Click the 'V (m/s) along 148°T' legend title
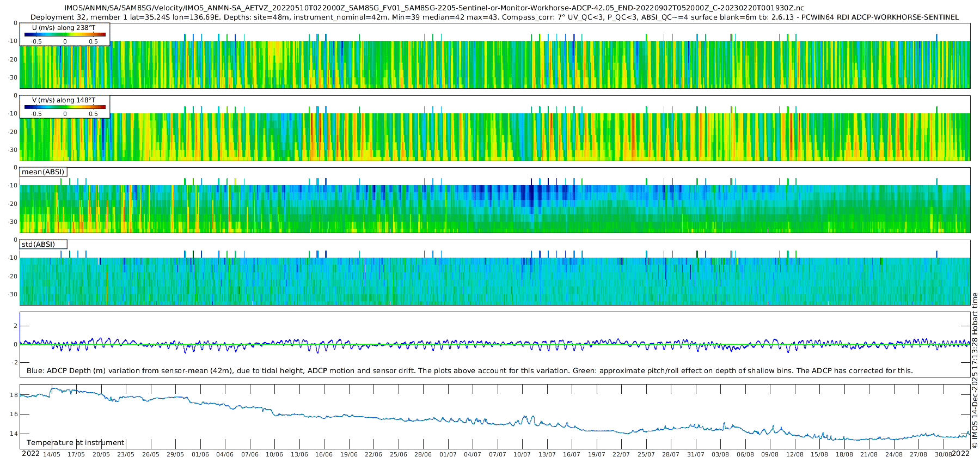 point(64,100)
